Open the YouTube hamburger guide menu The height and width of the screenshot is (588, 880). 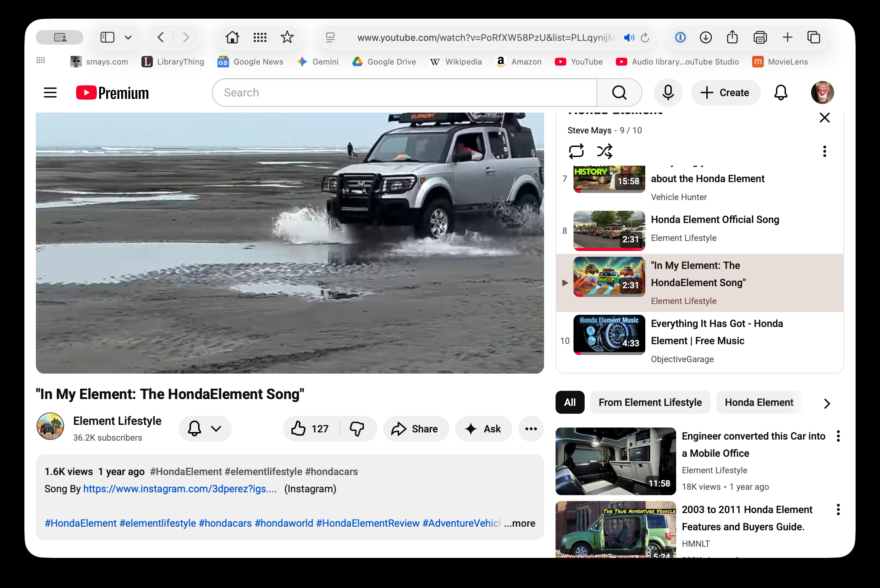point(50,92)
